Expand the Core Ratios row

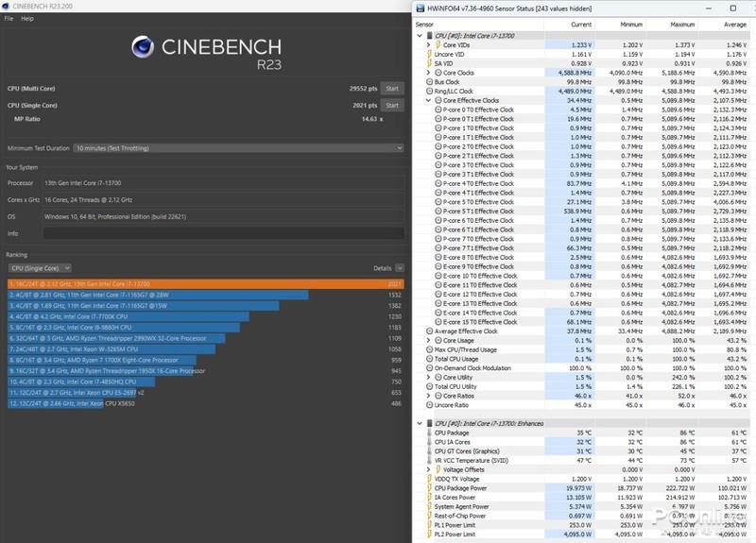tap(428, 396)
